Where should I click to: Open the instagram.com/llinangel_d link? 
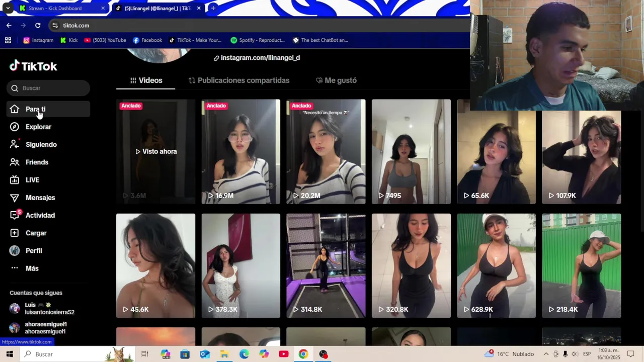click(x=257, y=58)
